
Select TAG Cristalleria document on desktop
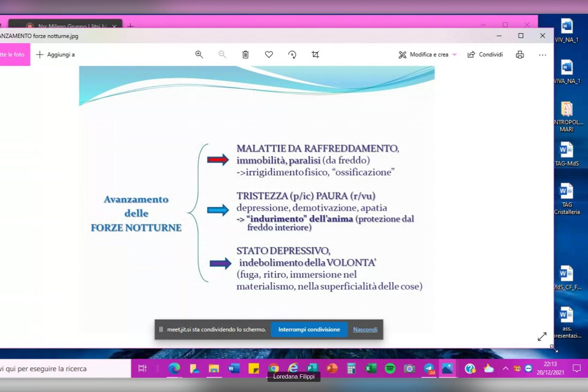point(567,198)
